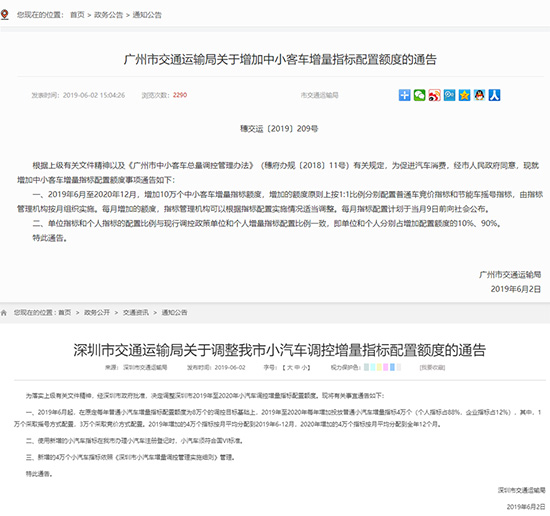Click the Shenzhen notice date at bottom
550x516 pixels.
click(x=526, y=507)
